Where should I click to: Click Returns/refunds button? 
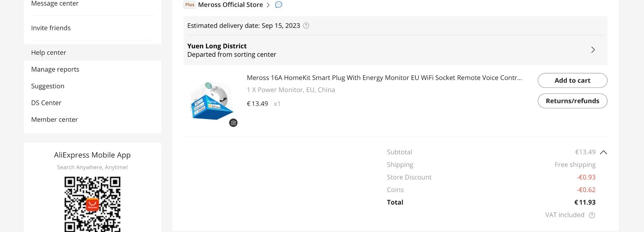pyautogui.click(x=572, y=101)
